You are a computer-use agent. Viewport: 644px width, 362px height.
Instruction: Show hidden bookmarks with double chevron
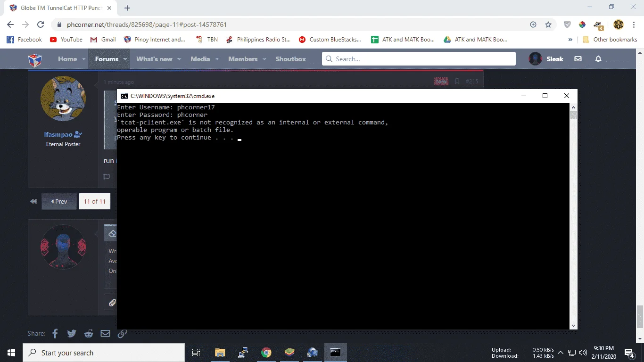(x=570, y=40)
